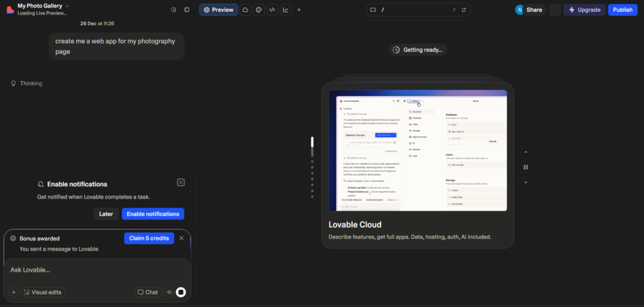The height and width of the screenshot is (307, 644).
Task: Click the Lovable logo icon
Action: (x=10, y=9)
